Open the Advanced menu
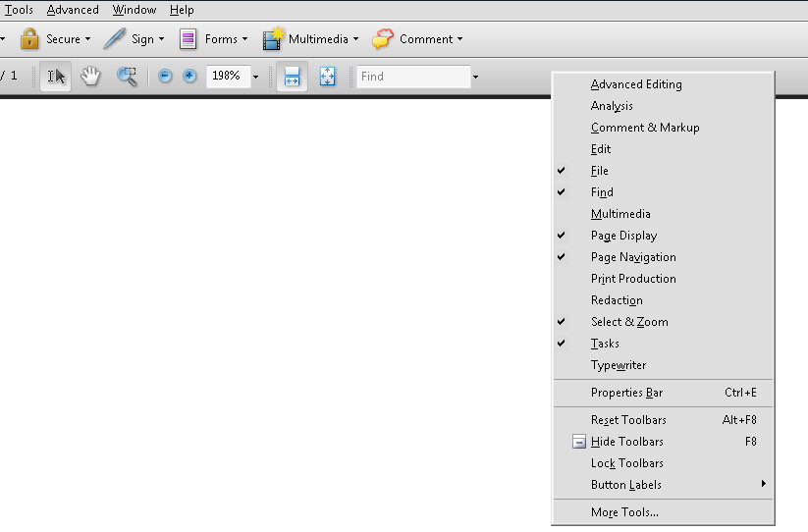 click(73, 10)
